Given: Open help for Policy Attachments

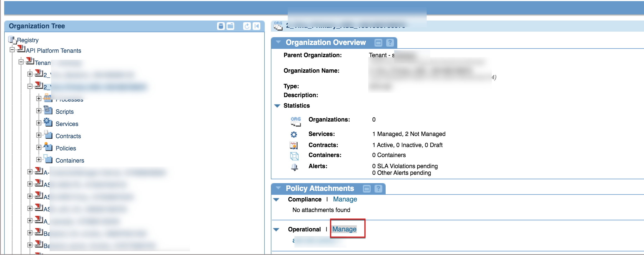Looking at the screenshot, I should click(x=378, y=189).
